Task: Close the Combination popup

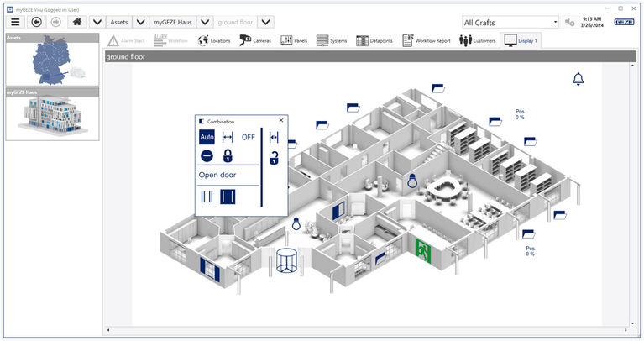Action: pyautogui.click(x=281, y=121)
